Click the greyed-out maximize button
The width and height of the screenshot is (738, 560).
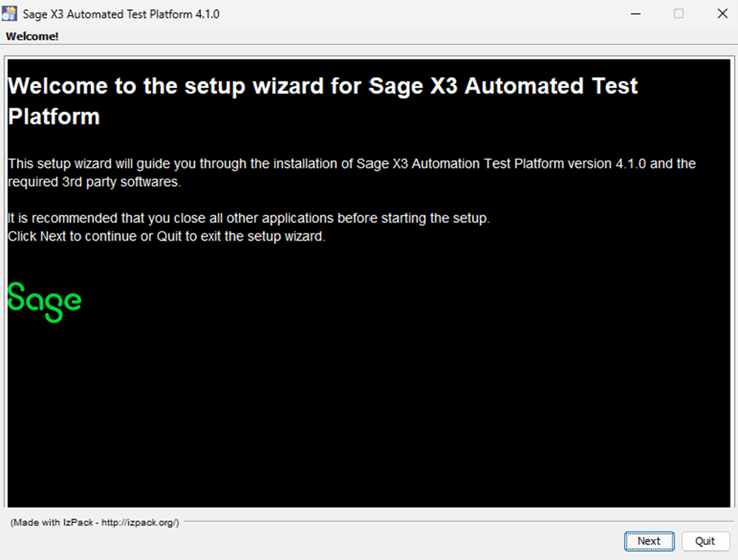click(x=678, y=14)
